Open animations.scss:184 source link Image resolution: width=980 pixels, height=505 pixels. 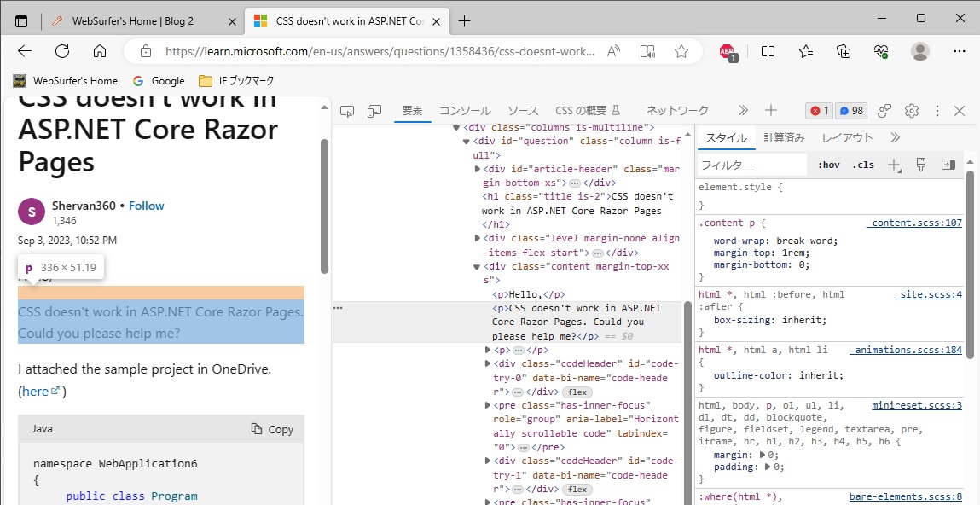pos(908,350)
